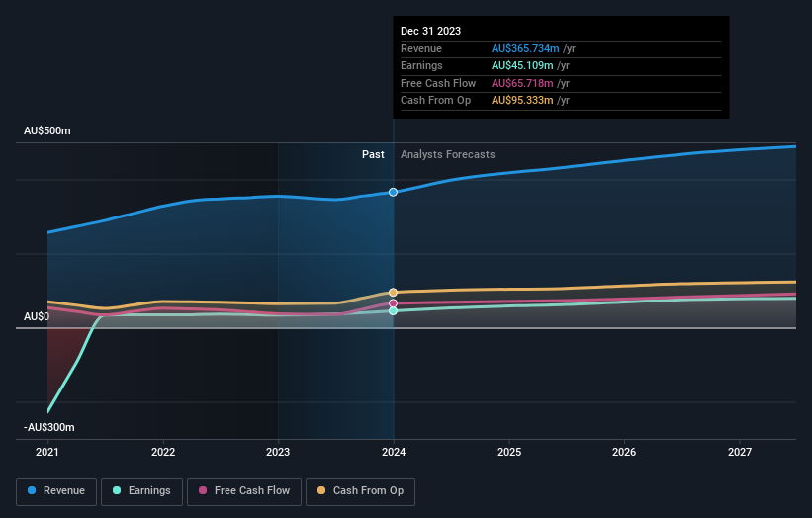Toggle the Cash From Op legend button
The height and width of the screenshot is (518, 812).
click(x=360, y=491)
